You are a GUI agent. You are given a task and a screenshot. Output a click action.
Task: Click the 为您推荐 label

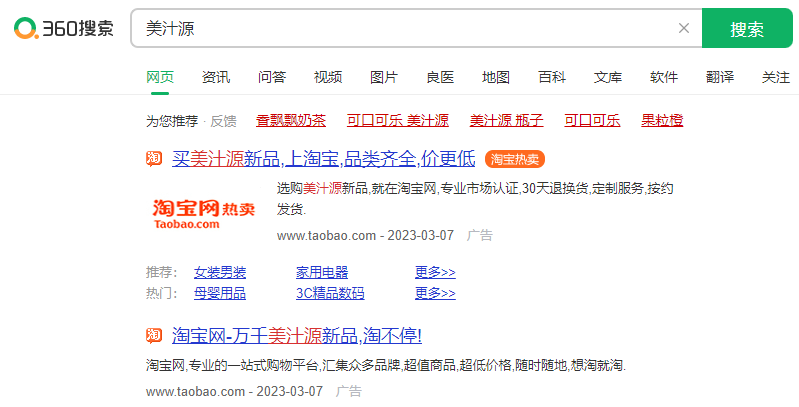coord(172,121)
